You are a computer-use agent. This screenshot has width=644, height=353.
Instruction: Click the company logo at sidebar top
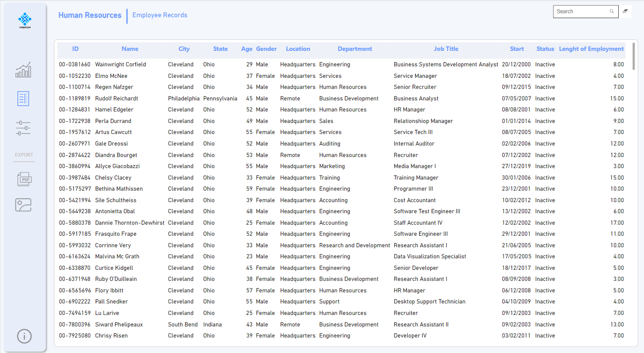[x=25, y=20]
